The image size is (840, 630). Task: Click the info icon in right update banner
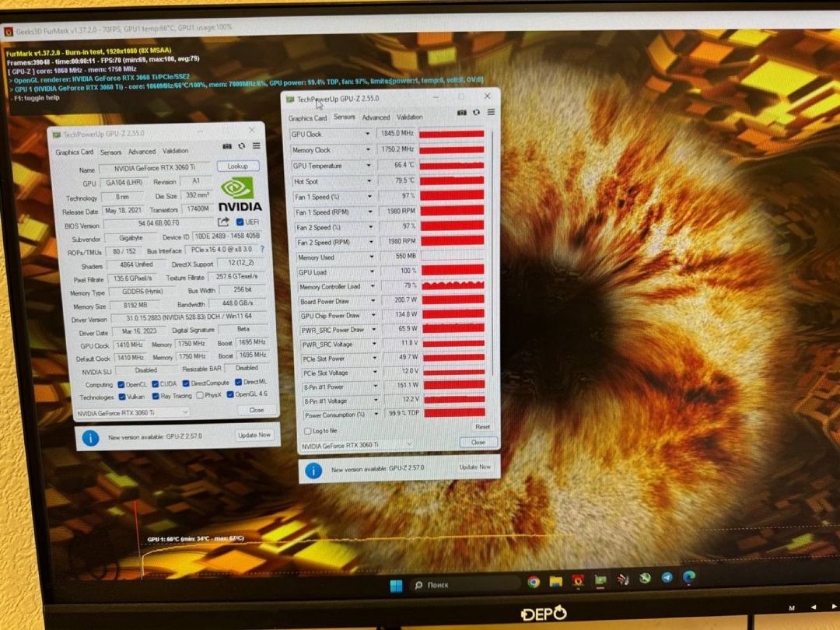click(x=313, y=471)
